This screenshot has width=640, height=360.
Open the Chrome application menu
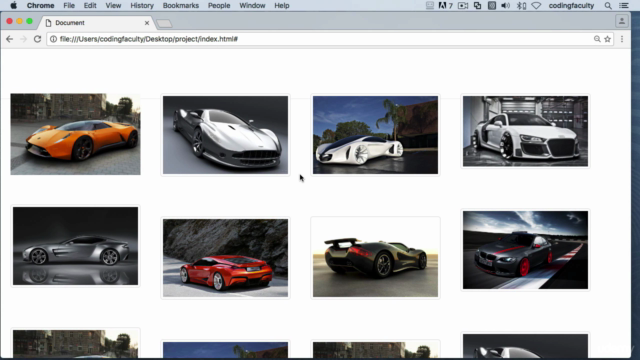click(x=40, y=5)
